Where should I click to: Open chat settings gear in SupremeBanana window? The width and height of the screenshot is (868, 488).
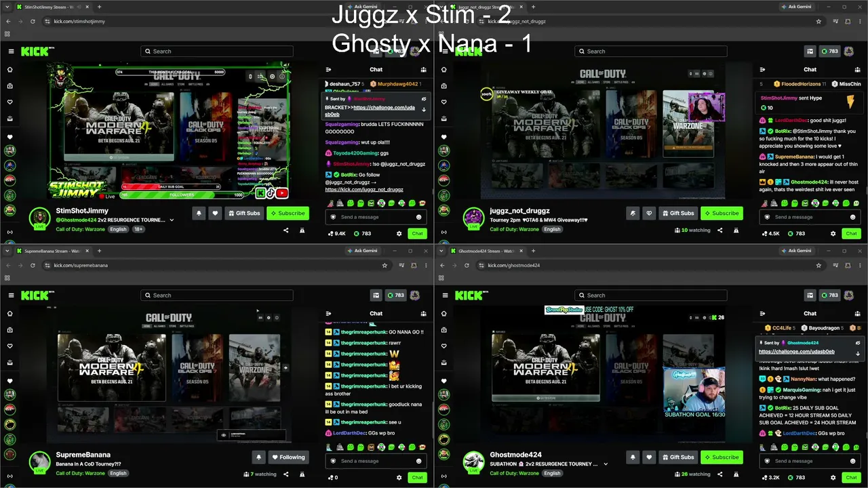click(x=399, y=477)
